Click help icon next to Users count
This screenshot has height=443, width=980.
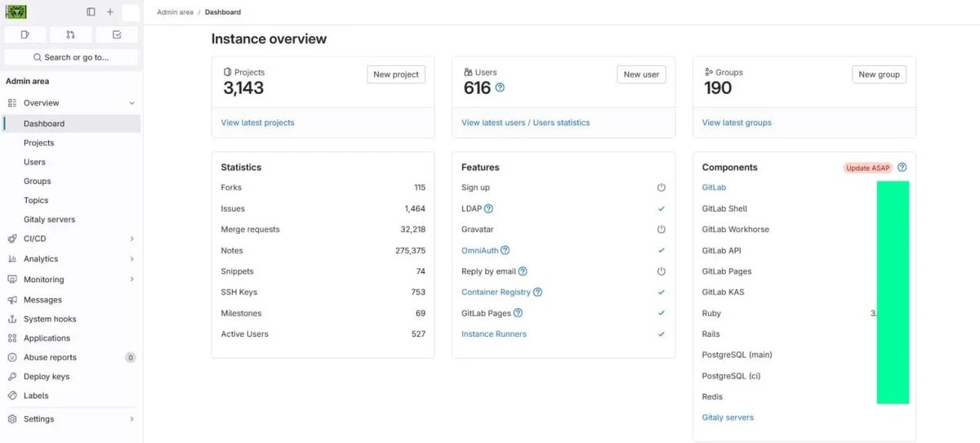click(500, 87)
